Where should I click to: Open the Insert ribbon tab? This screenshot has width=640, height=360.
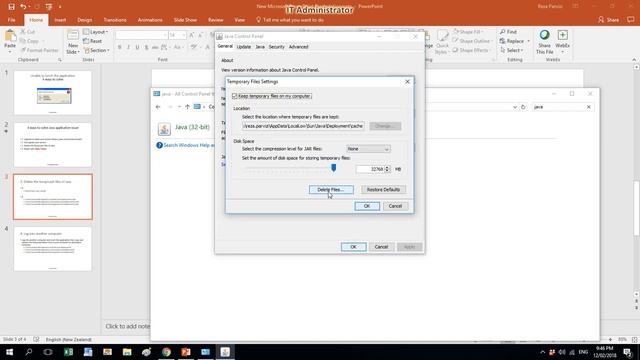(60, 20)
